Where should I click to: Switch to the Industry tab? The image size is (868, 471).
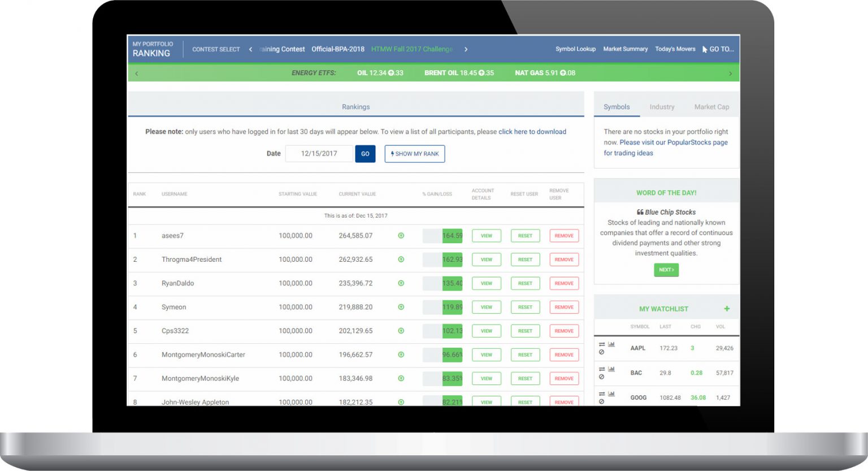(x=662, y=107)
